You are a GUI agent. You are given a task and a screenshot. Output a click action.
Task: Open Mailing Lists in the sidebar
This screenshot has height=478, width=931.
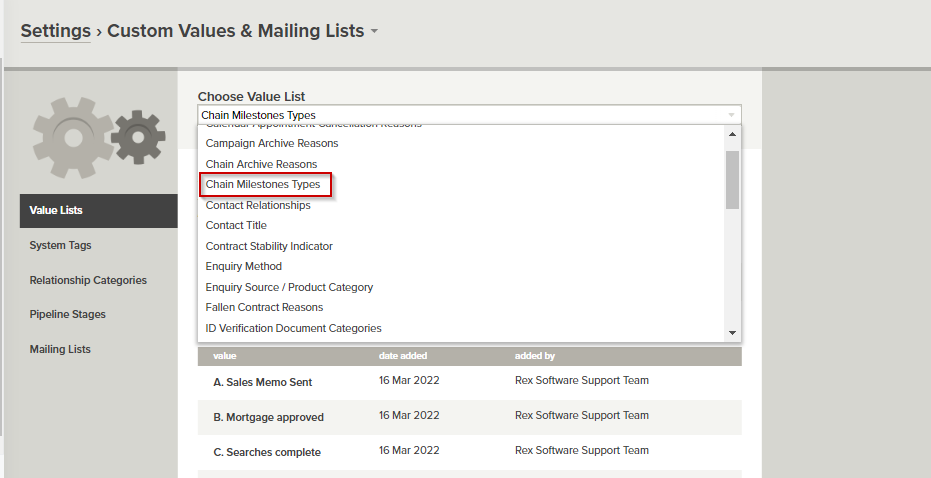(x=60, y=349)
